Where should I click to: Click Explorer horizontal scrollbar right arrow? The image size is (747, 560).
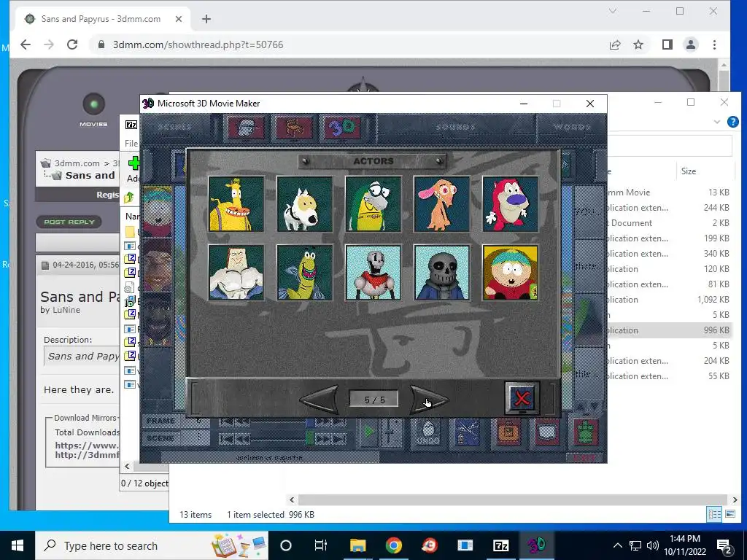point(735,500)
